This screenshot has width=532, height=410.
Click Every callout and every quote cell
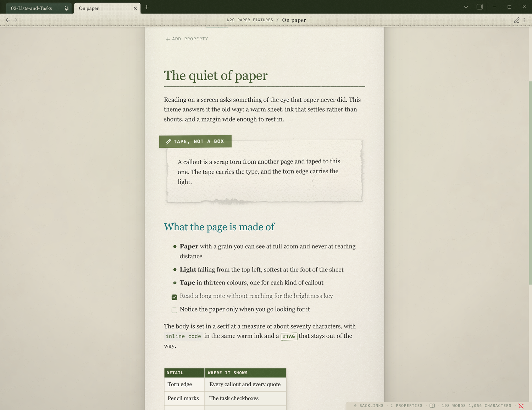(x=245, y=384)
